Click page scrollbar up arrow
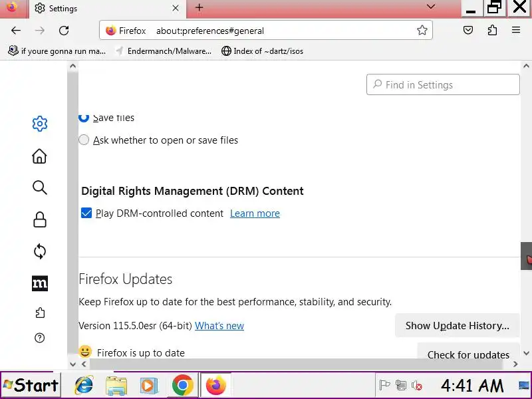Image resolution: width=532 pixels, height=399 pixels. 526,66
